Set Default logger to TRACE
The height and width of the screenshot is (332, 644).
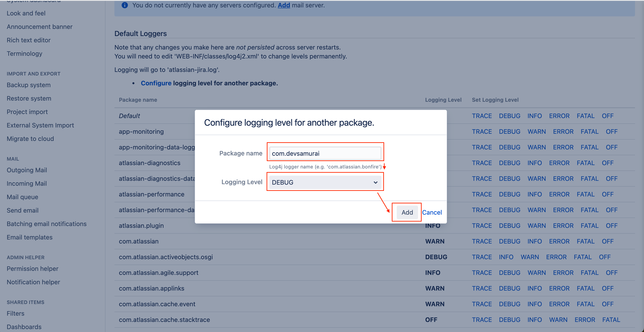[482, 116]
